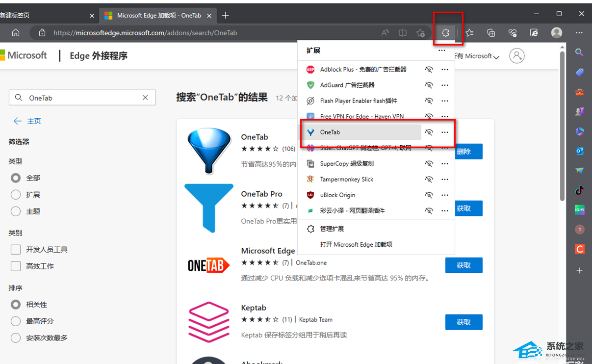Open the browser Settings and more menu
Image resolution: width=592 pixels, height=364 pixels.
pos(579,33)
